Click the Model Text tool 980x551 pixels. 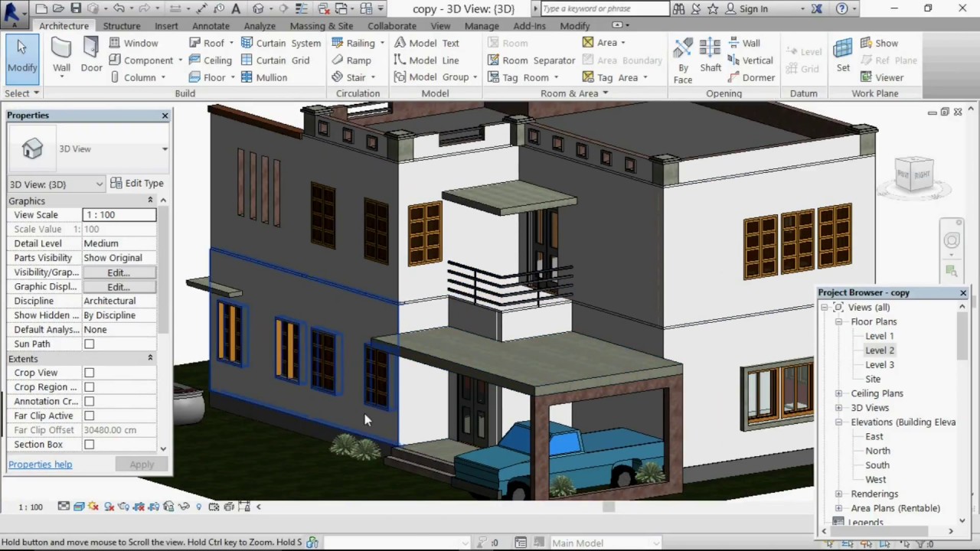click(426, 43)
